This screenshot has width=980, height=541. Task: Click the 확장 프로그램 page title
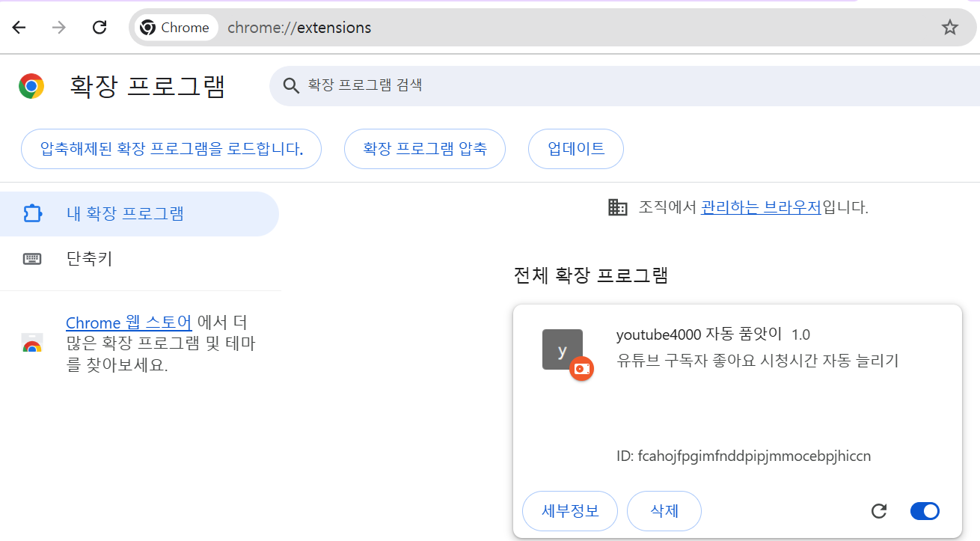tap(147, 86)
